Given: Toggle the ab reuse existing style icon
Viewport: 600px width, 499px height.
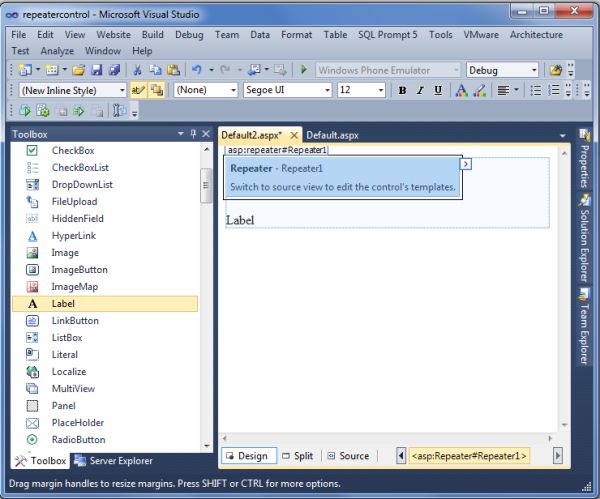Looking at the screenshot, I should click(138, 91).
